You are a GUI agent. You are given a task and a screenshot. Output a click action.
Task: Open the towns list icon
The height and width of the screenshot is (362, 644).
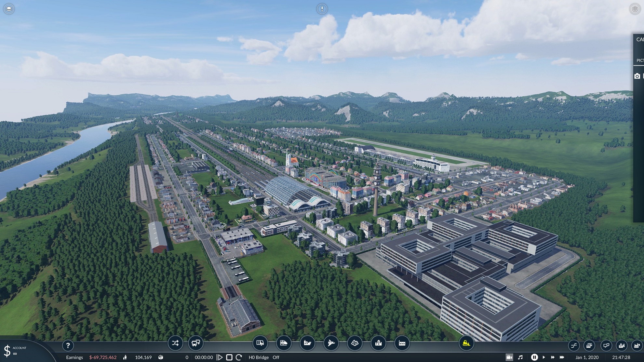pos(622,345)
